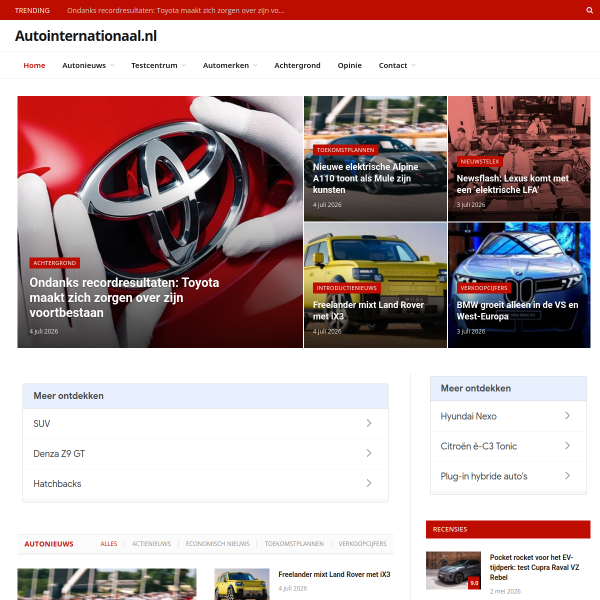This screenshot has width=600, height=600.
Task: Expand the Contact dropdown arrow
Action: point(413,65)
